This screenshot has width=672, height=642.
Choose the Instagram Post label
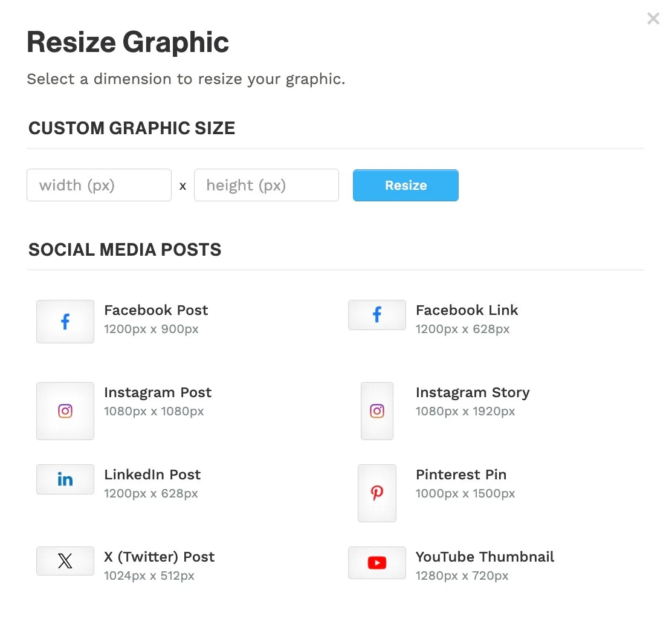158,393
